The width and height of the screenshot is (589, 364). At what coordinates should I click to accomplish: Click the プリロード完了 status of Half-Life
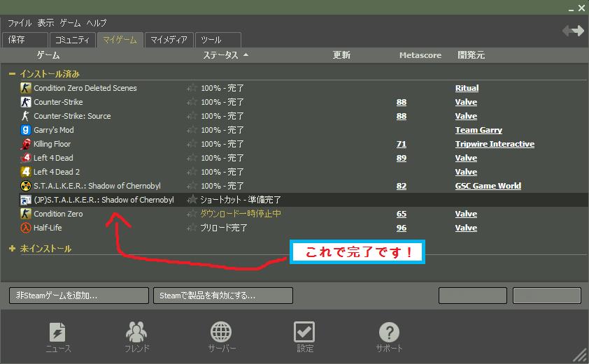(x=224, y=228)
